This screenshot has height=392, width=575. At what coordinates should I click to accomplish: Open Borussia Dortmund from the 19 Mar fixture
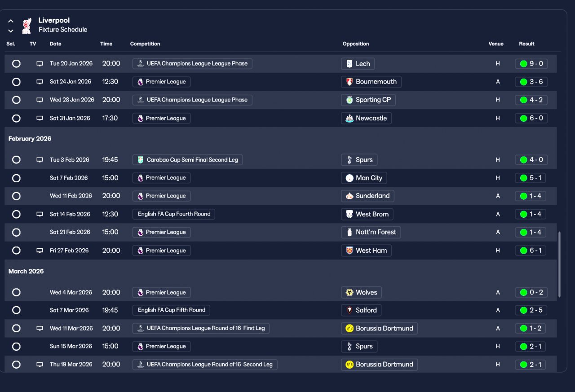[x=380, y=365]
